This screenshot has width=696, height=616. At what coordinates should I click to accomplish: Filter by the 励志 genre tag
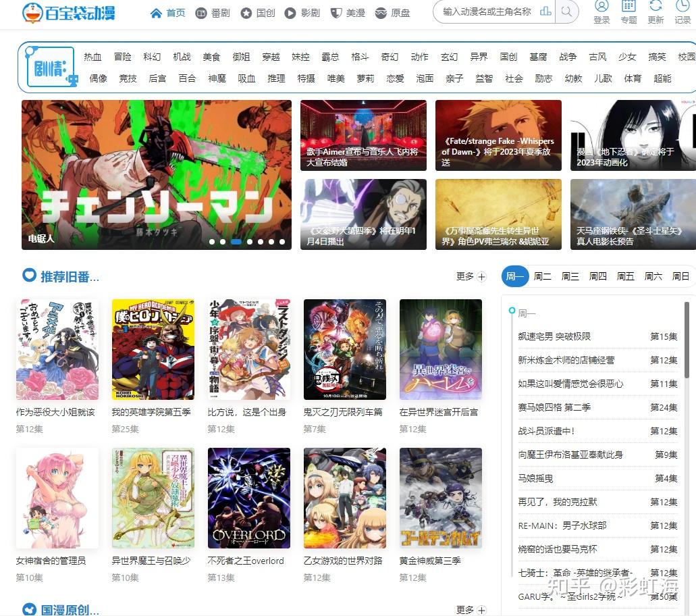tap(543, 78)
